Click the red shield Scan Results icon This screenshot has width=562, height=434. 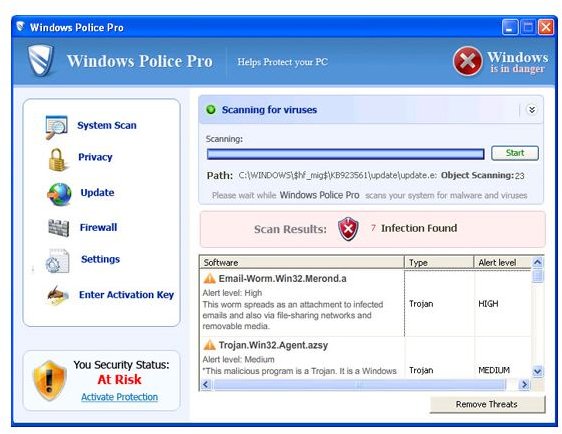click(348, 229)
